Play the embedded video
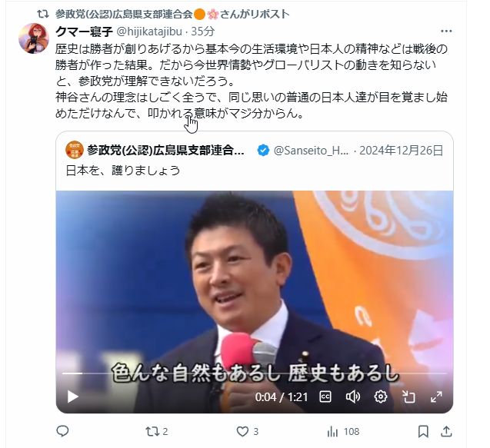This screenshot has width=490, height=448. point(73,397)
